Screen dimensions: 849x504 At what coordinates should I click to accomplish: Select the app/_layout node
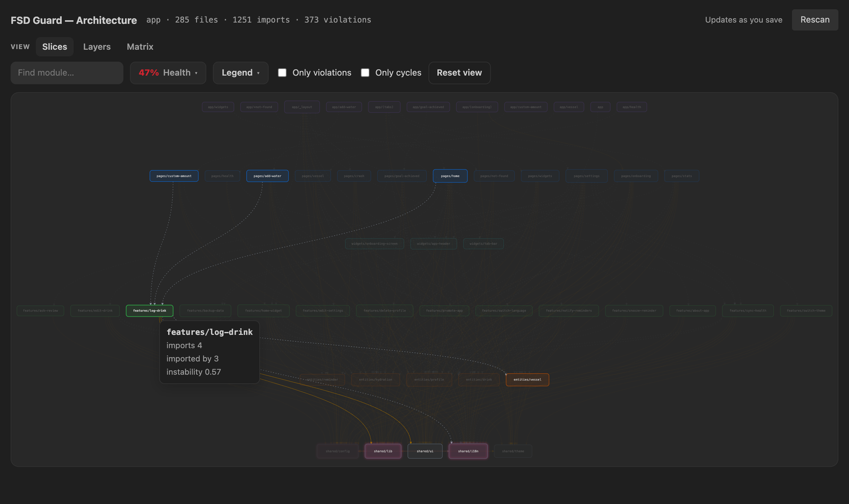pos(302,107)
